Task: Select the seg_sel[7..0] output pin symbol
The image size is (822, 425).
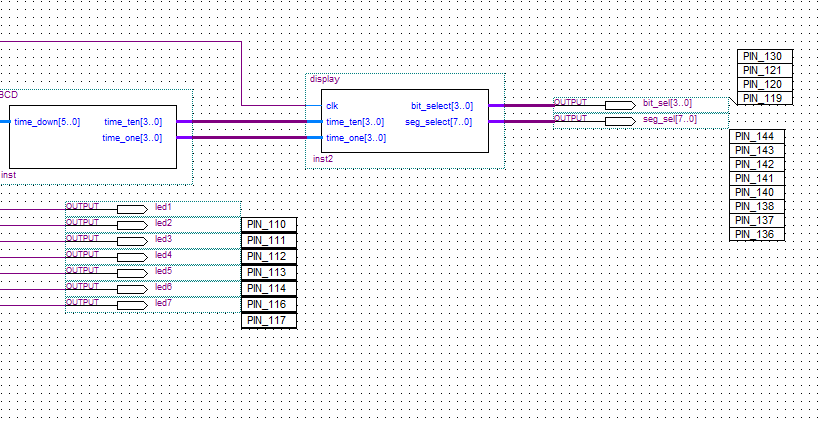Action: coord(620,120)
